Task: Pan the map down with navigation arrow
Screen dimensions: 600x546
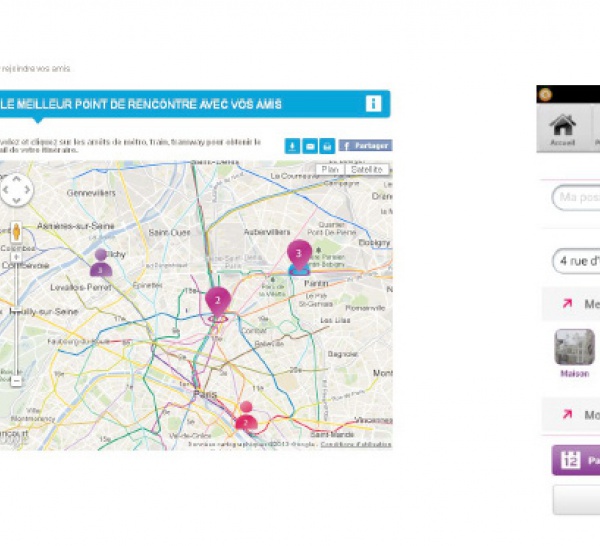Action: [16, 200]
